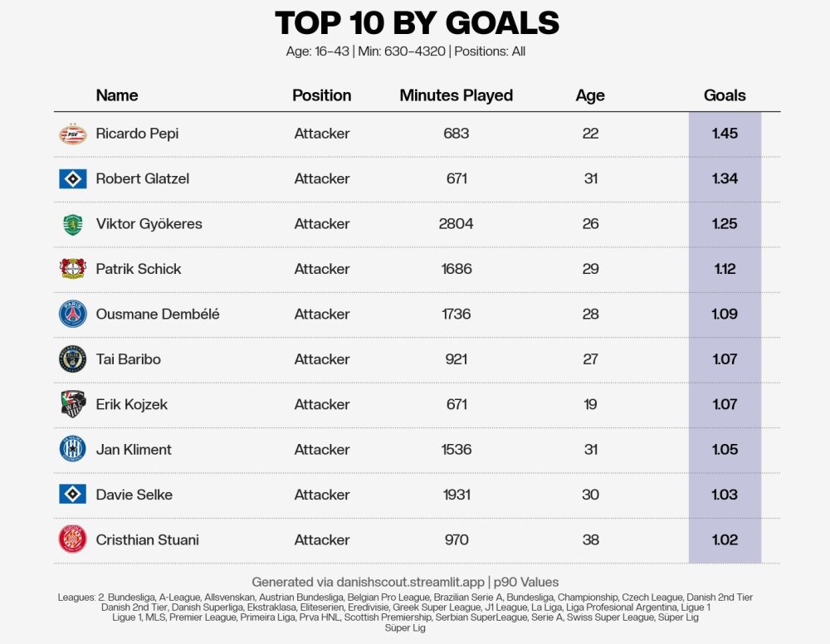
Task: Click Hamburg logo next to Davie Selke
Action: (72, 495)
